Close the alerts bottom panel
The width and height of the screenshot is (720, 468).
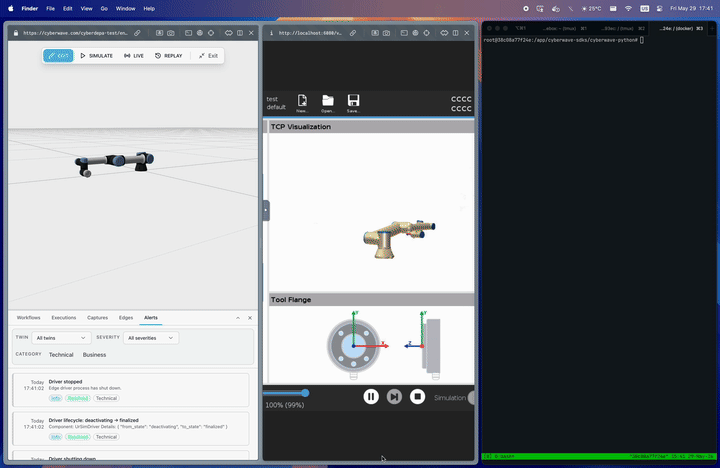click(x=250, y=318)
